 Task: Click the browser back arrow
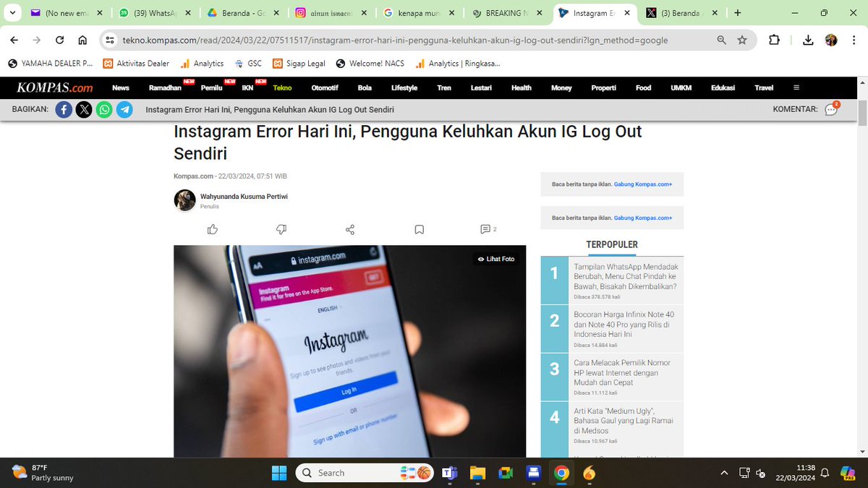(15, 40)
